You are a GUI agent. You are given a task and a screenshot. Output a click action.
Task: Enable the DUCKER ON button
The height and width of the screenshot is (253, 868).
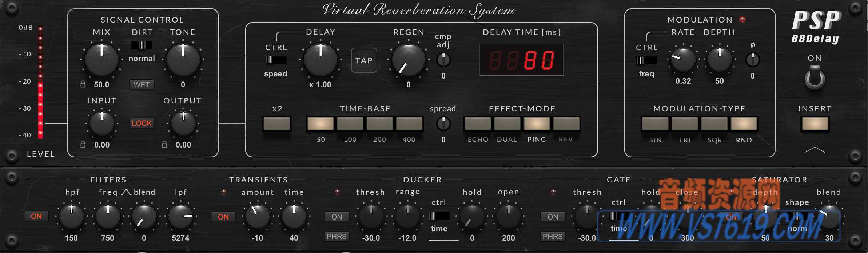click(337, 217)
